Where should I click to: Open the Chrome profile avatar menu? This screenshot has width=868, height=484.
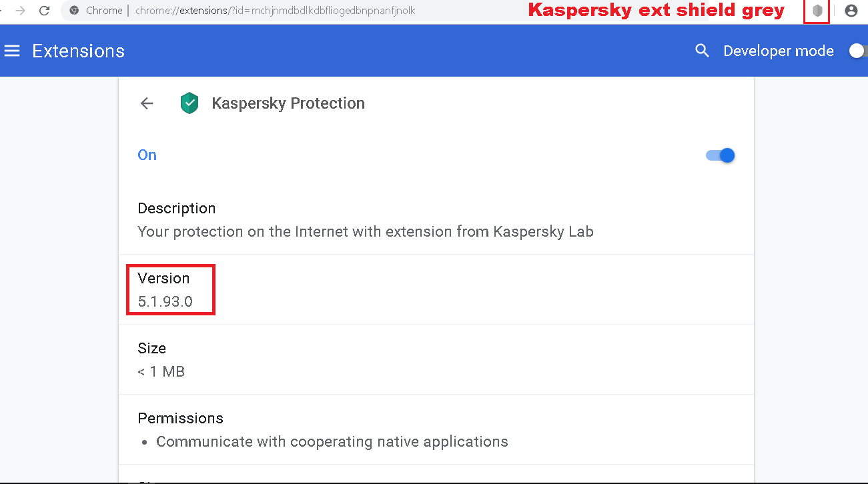coord(851,11)
